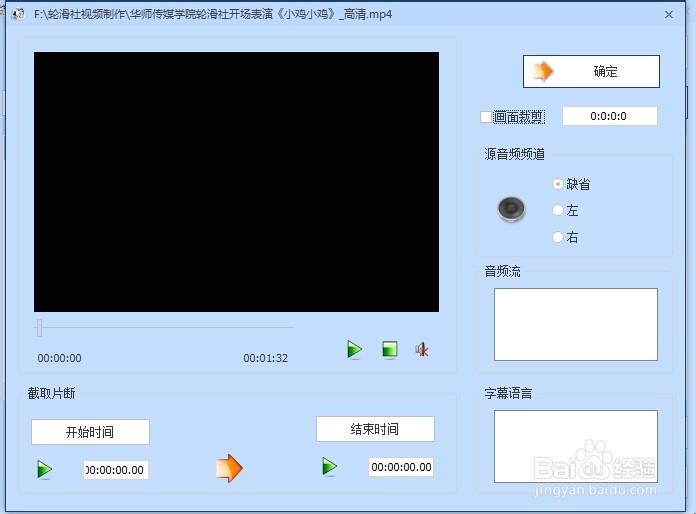Screen dimensions: 696x514
Task: Click the 音频流 list box
Action: pos(576,324)
